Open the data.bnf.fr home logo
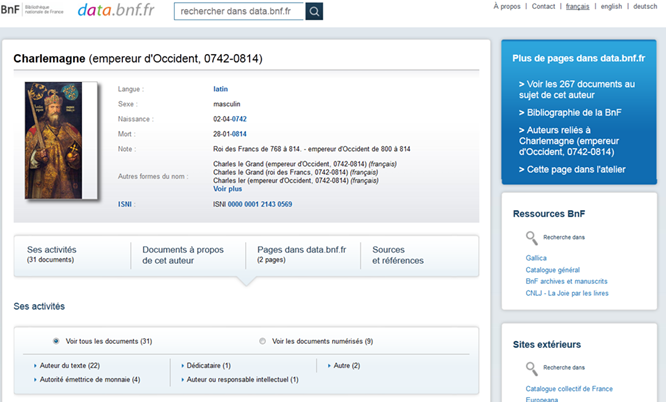 click(116, 10)
